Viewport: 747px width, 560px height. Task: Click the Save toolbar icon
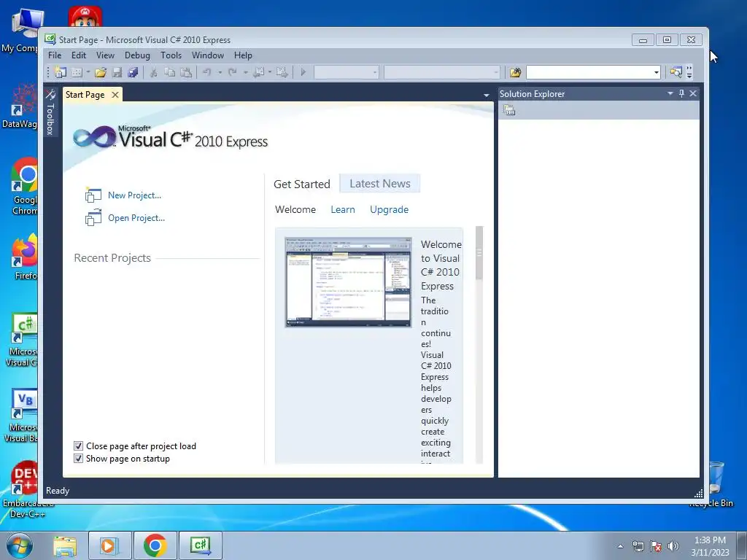coord(117,72)
